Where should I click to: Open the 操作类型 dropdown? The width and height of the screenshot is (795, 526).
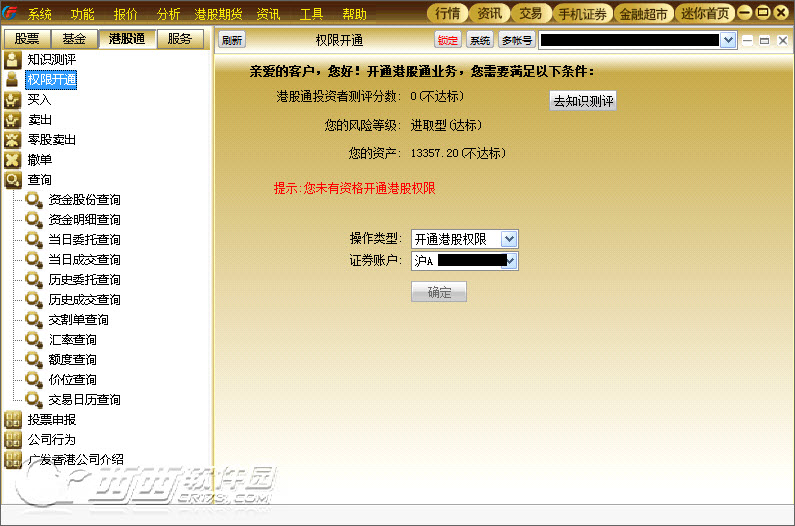509,239
